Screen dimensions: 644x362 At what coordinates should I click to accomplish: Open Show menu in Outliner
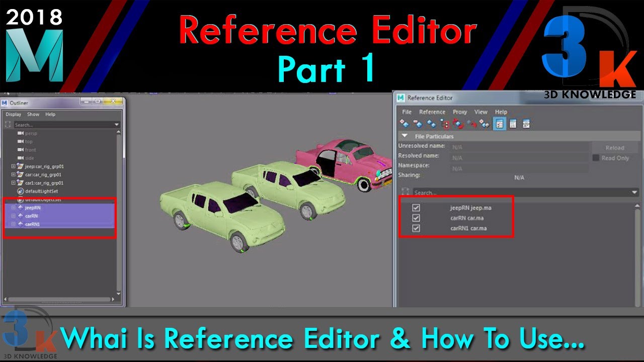tap(33, 115)
